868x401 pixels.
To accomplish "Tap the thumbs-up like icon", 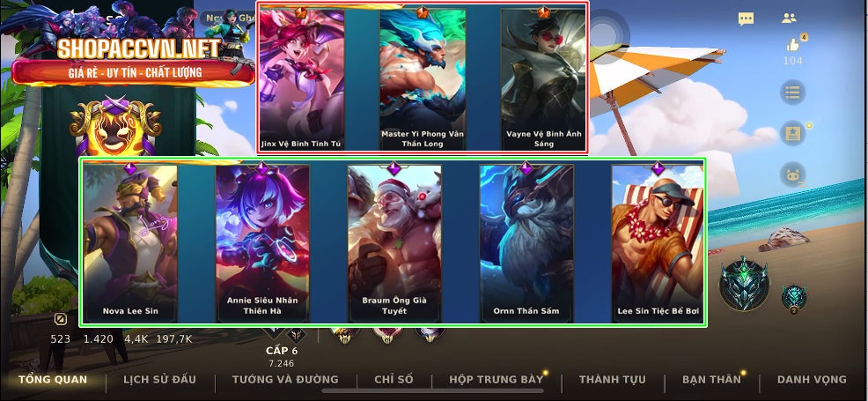I will (792, 45).
